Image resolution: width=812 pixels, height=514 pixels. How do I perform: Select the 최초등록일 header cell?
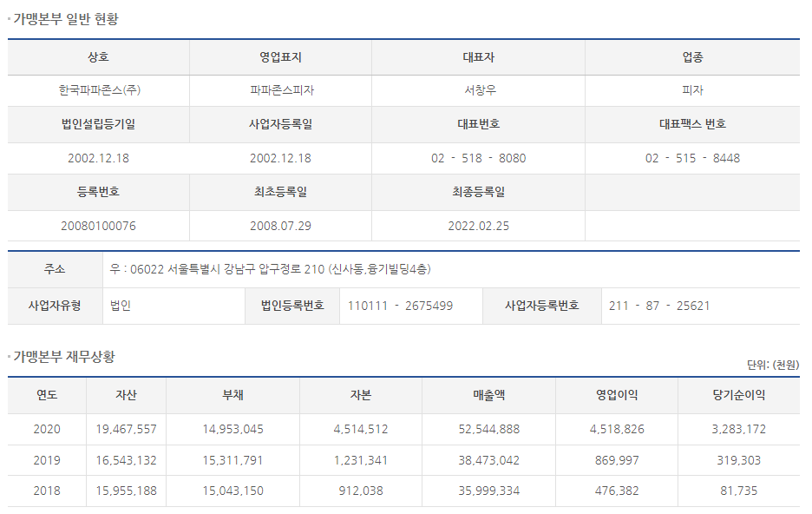[x=281, y=192]
